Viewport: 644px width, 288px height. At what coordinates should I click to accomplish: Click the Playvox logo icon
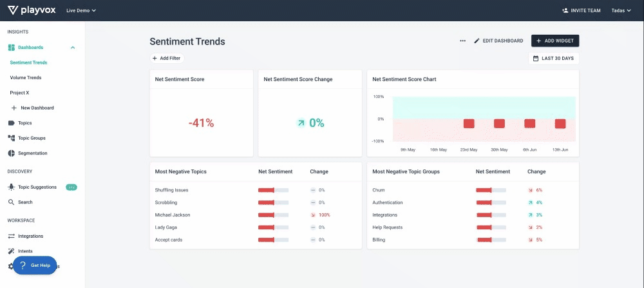[x=13, y=10]
